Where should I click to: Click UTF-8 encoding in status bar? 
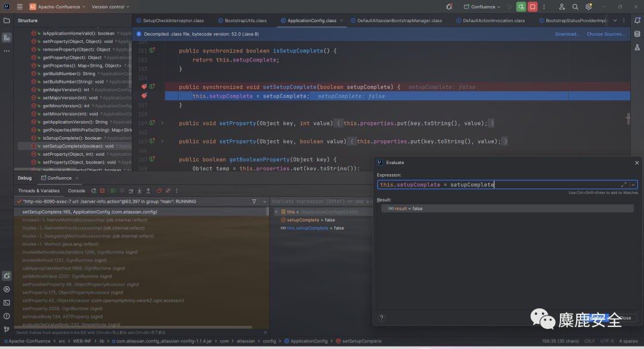(x=607, y=341)
